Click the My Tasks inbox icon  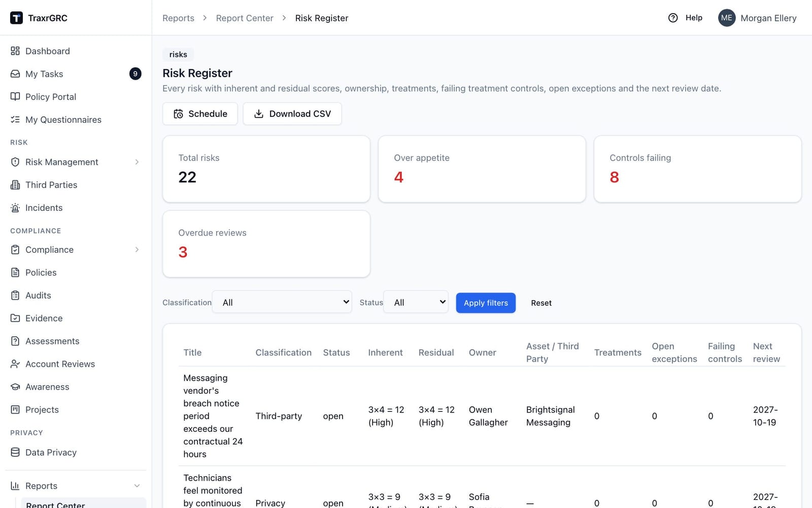[x=15, y=74]
